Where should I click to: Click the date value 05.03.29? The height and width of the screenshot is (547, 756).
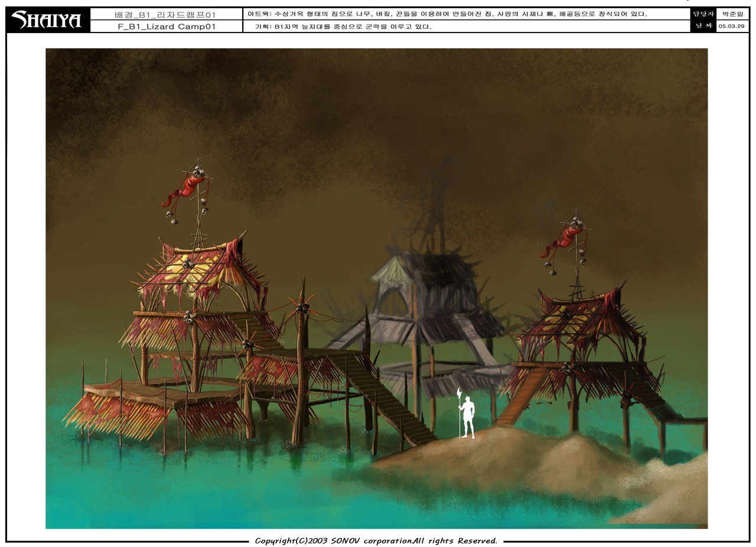[732, 27]
